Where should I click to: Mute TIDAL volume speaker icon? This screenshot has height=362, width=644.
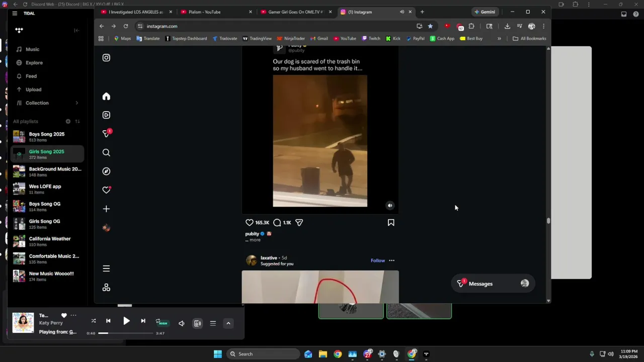(x=182, y=323)
